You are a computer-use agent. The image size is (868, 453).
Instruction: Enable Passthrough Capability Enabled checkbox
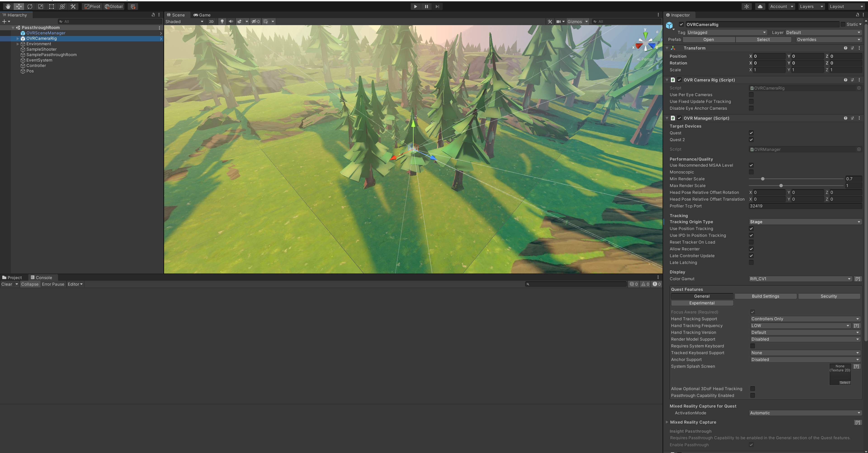tap(752, 395)
